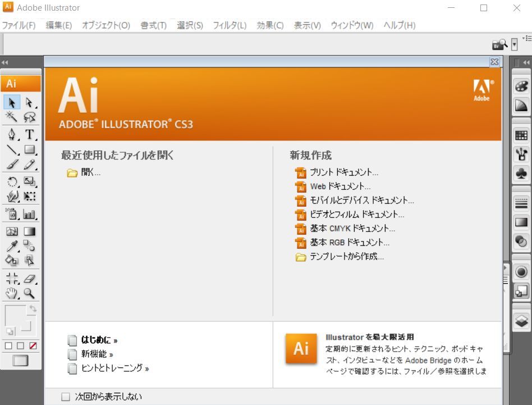This screenshot has height=405, width=532.
Task: Activate the Eraser tool
Action: tap(30, 279)
